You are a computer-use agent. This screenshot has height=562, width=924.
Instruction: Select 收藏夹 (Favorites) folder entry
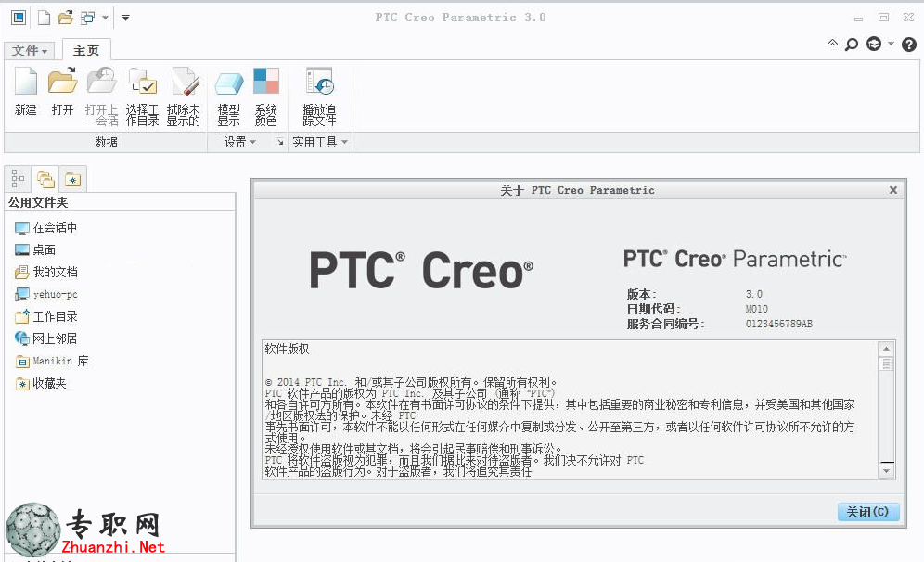[x=41, y=384]
